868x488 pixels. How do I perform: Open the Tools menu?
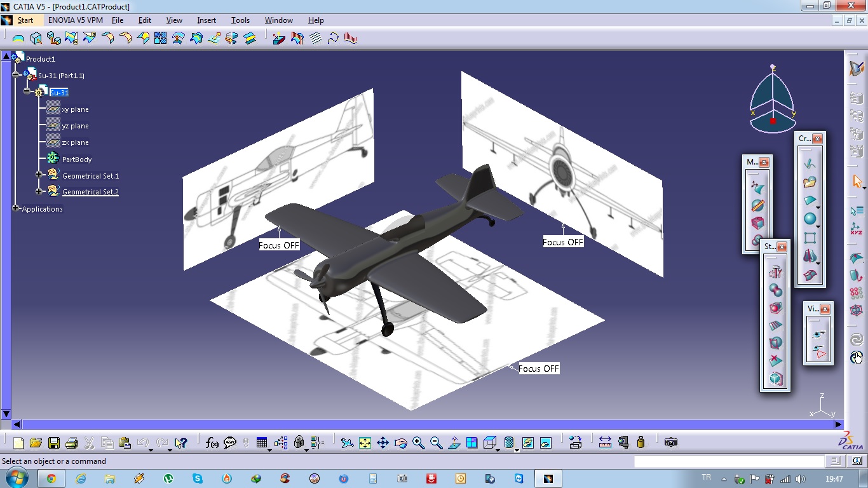pos(240,20)
